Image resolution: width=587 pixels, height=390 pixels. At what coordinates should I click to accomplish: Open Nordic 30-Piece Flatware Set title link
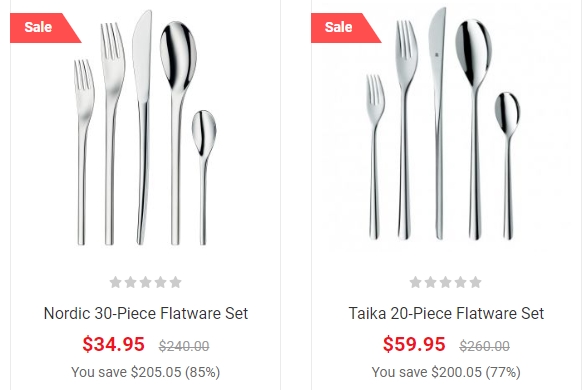[146, 313]
